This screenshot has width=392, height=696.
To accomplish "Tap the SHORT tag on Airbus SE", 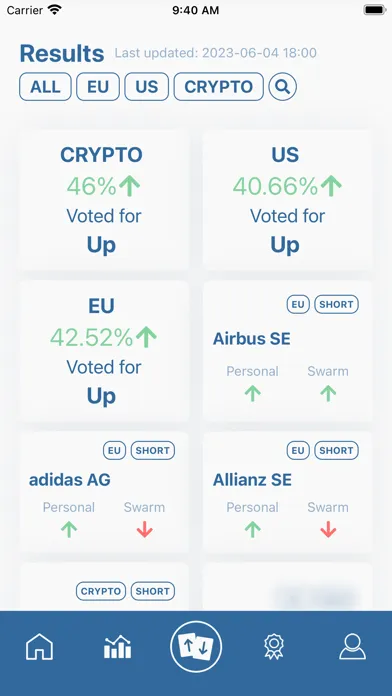I will [337, 304].
